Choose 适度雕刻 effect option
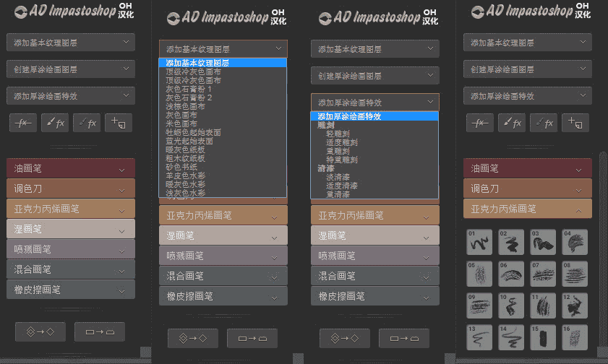Screen dimensions: 608x364 pos(342,142)
